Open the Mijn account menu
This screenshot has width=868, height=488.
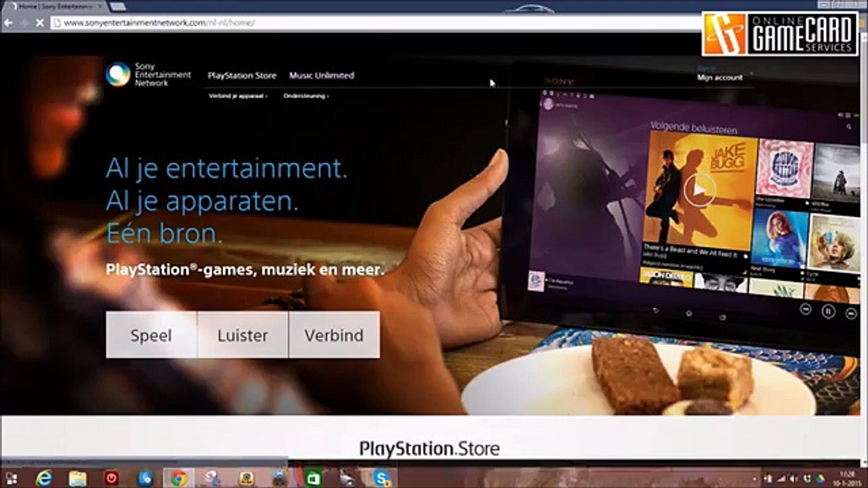click(720, 77)
